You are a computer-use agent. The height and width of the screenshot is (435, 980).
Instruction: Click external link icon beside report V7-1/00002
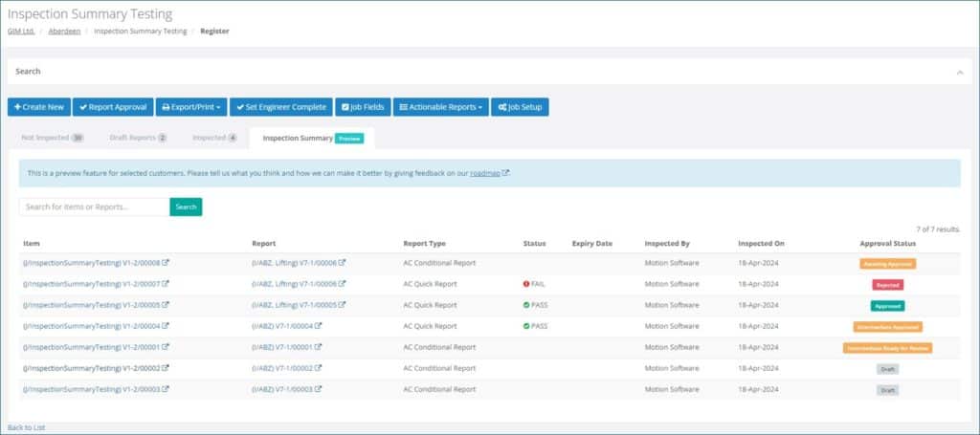tap(318, 368)
